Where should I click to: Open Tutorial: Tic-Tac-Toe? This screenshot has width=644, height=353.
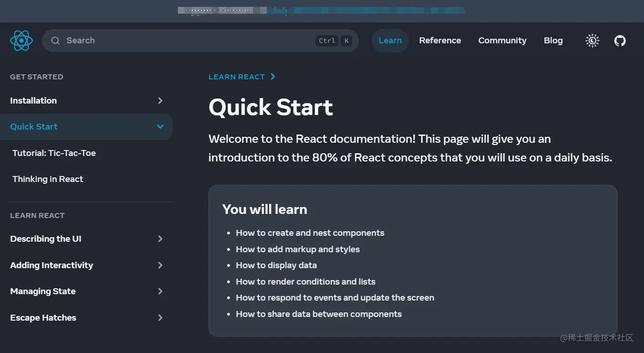[54, 153]
